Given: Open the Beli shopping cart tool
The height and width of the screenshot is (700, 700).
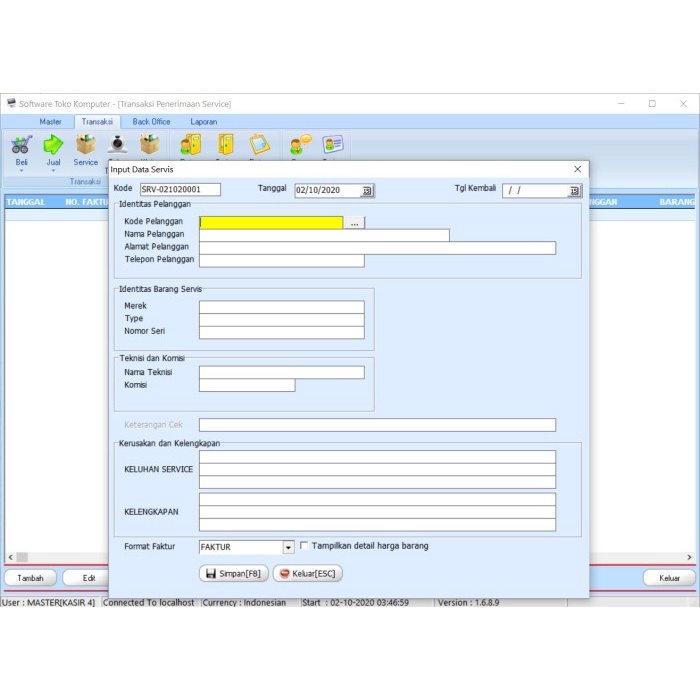Looking at the screenshot, I should (x=21, y=145).
